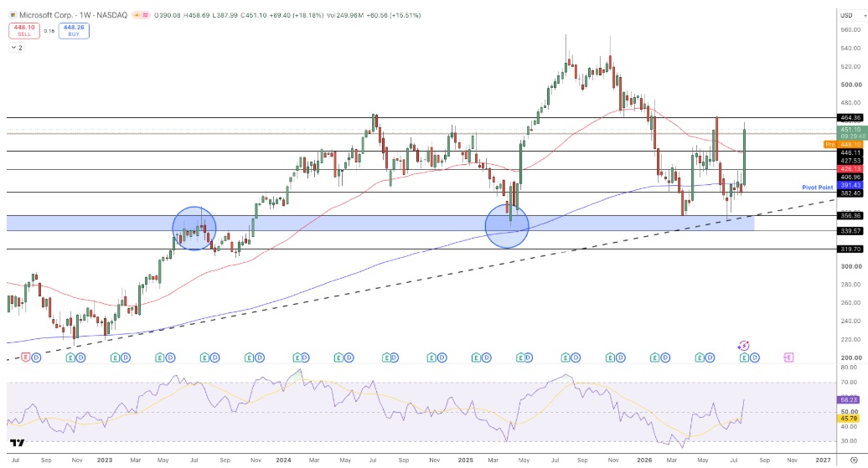This screenshot has width=868, height=468.
Task: Open the red earnings marker from July 2022
Action: 25,358
